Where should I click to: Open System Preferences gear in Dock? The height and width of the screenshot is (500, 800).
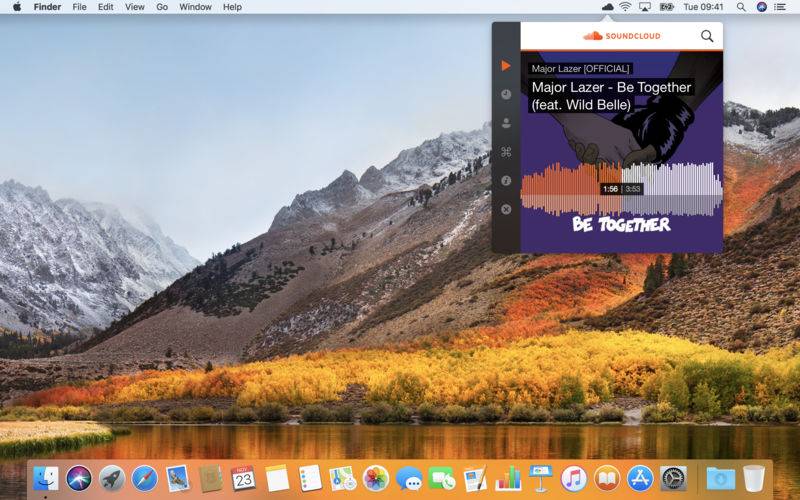[673, 479]
